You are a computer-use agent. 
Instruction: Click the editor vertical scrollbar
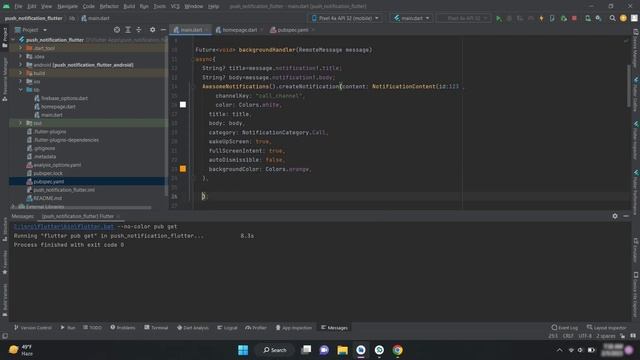coord(629,86)
